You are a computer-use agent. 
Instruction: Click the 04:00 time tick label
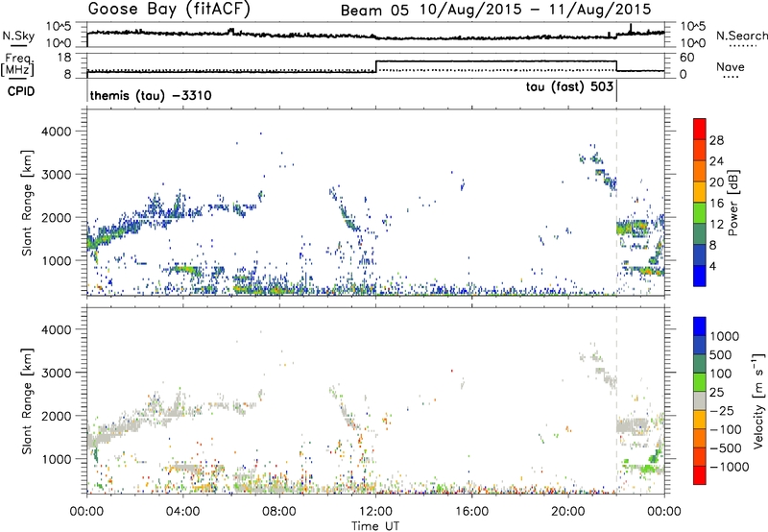pyautogui.click(x=182, y=512)
